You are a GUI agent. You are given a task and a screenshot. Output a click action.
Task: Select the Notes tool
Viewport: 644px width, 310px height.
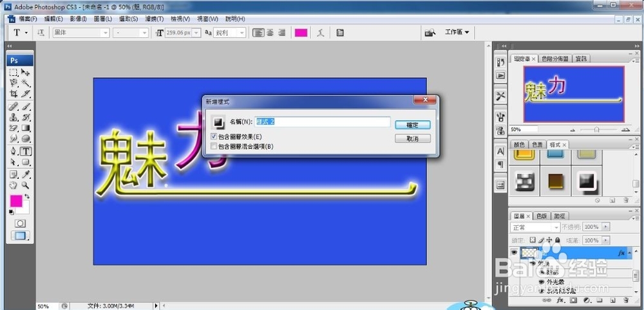pos(14,175)
